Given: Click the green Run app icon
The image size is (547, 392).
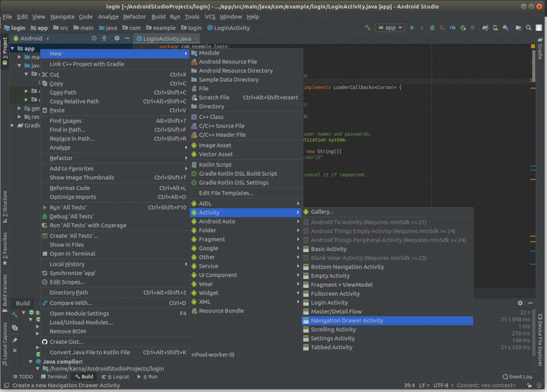Looking at the screenshot, I should pyautogui.click(x=412, y=28).
